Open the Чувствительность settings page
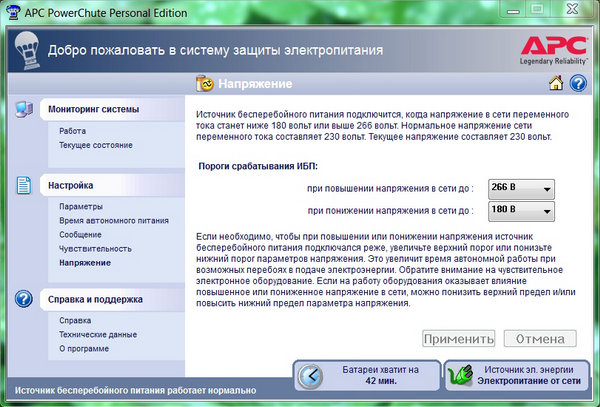The width and height of the screenshot is (600, 407). (x=95, y=249)
